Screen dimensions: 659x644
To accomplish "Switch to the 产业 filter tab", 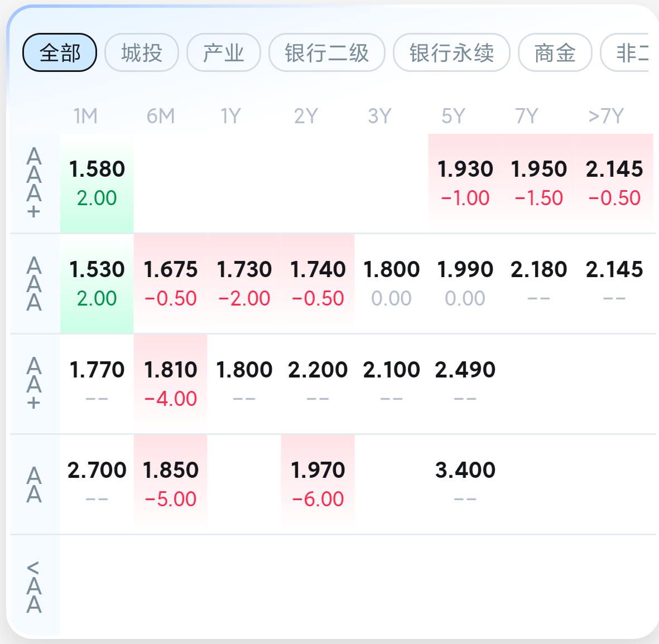I will (x=224, y=53).
